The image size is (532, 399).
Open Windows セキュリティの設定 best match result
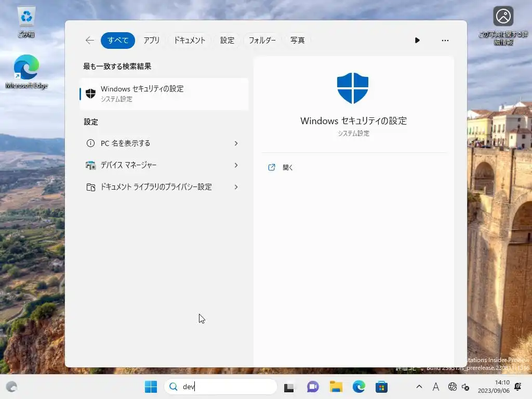tap(164, 94)
